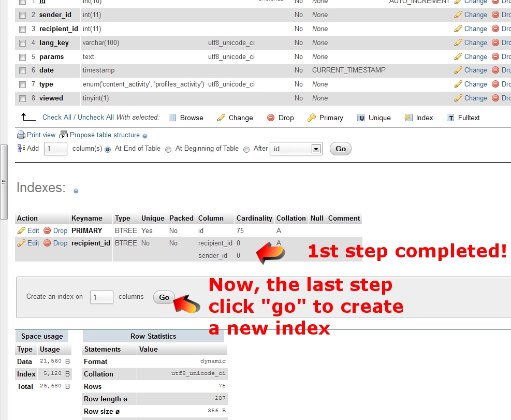The image size is (511, 420).
Task: Select the viewed column checkbox
Action: pyautogui.click(x=23, y=98)
